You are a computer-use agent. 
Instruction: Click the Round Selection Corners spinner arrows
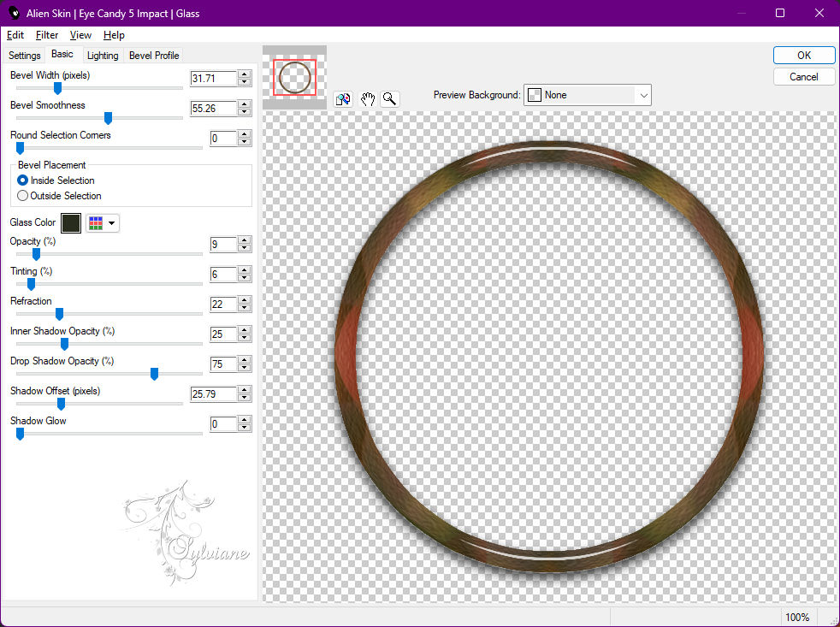[x=245, y=139]
